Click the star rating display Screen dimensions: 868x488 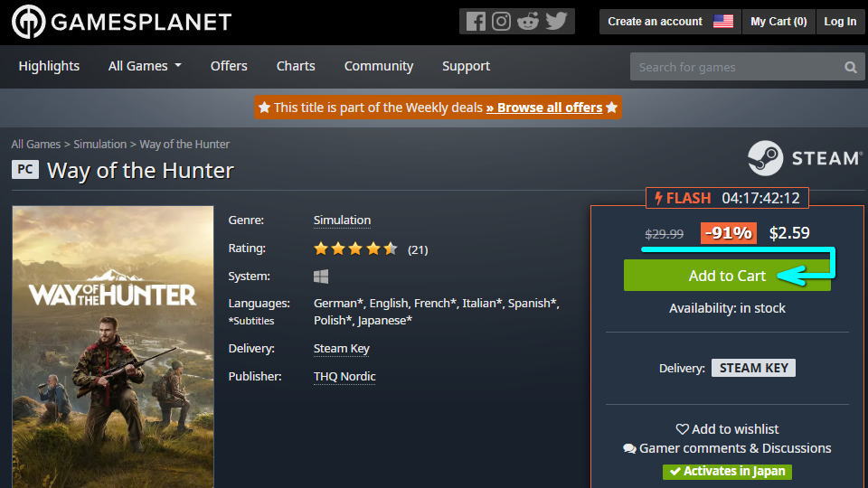[x=355, y=249]
